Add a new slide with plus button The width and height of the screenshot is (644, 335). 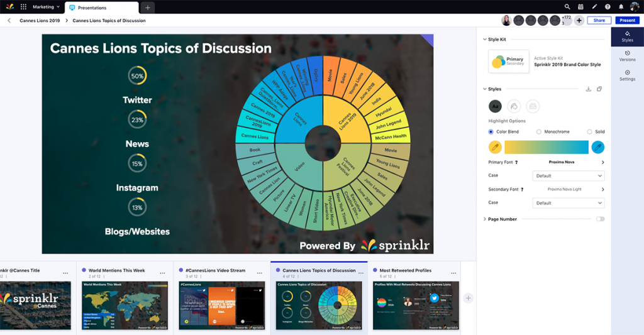tap(468, 299)
